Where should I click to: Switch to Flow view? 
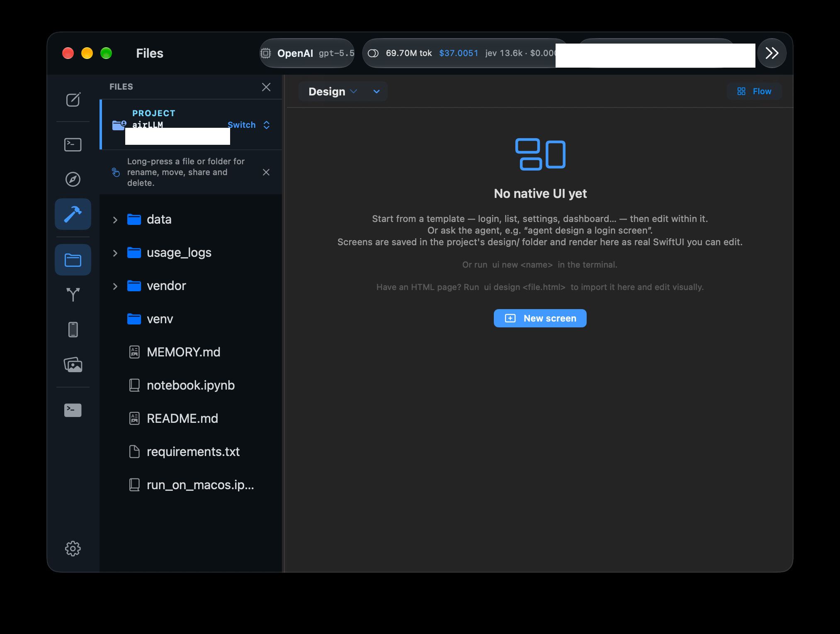coord(754,91)
